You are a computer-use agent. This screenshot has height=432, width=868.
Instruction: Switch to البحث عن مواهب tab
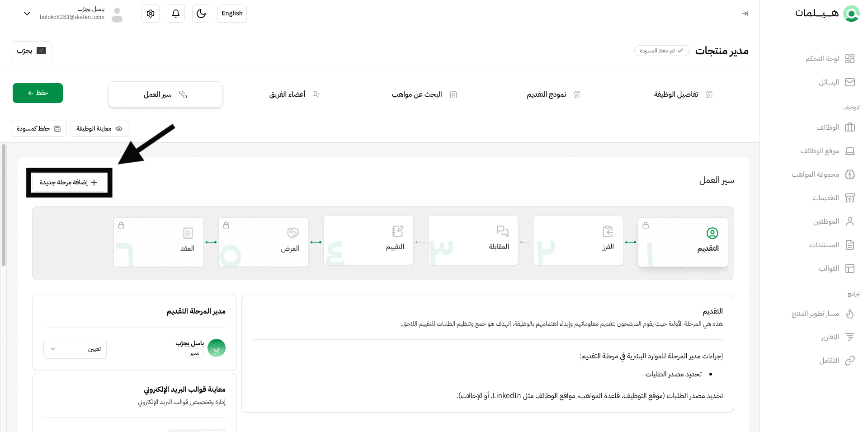click(x=424, y=94)
